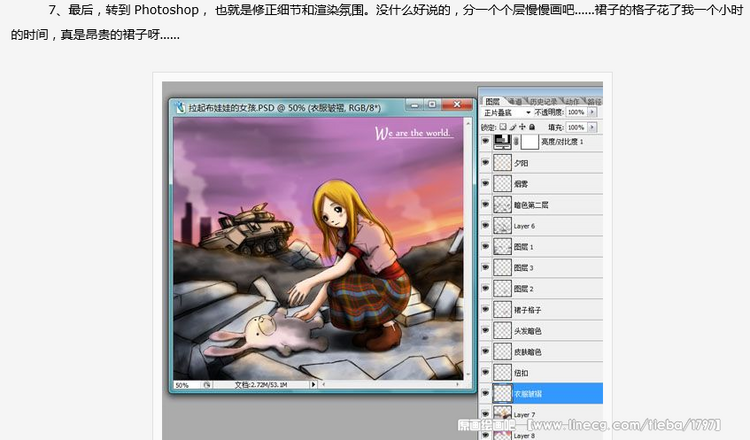Screen dimensions: 750x440
Task: Select the layer named 图层 3
Action: (523, 268)
